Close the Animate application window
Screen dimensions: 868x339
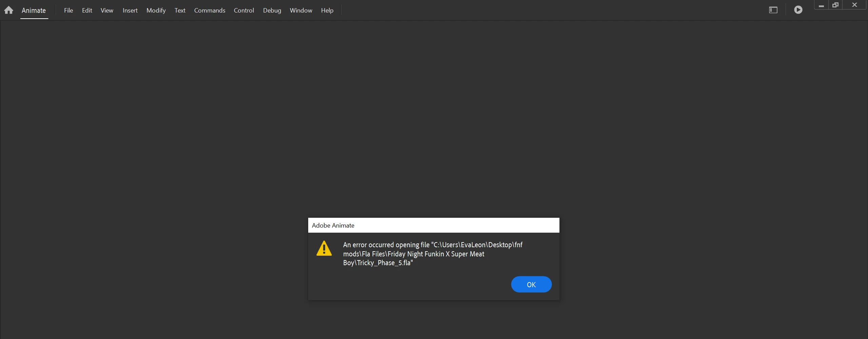854,5
